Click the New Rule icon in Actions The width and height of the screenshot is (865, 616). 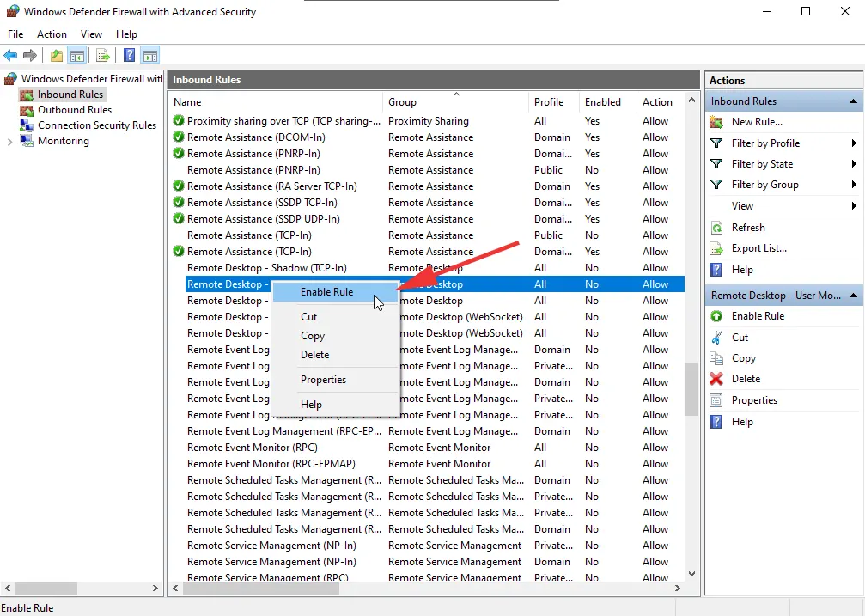click(716, 122)
